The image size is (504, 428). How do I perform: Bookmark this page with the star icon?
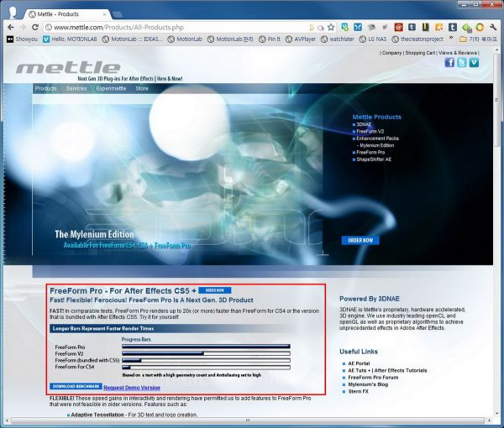coord(331,28)
